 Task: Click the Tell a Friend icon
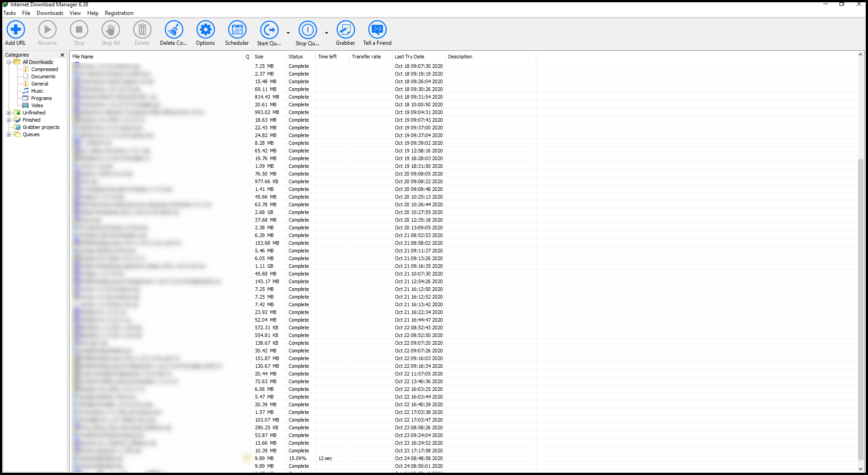point(377,30)
